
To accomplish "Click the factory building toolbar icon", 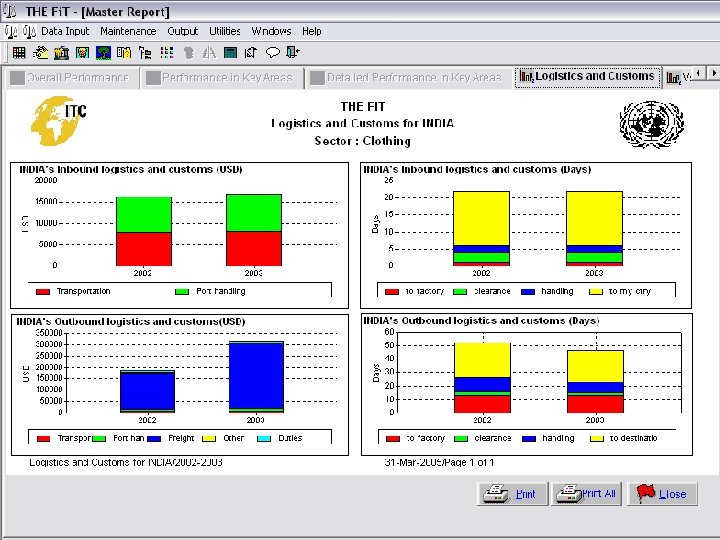I will 61,53.
